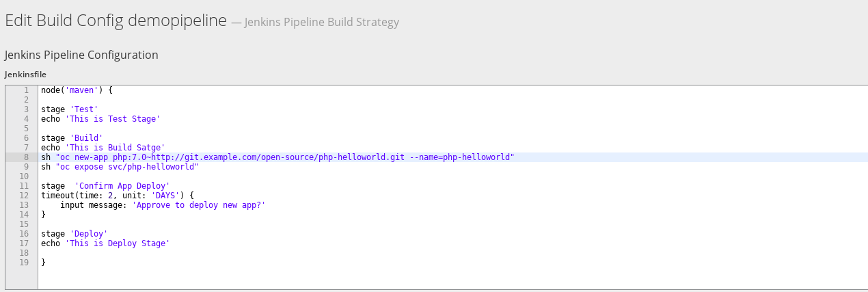Click the closing brace on line 14
The image size is (868, 292).
point(43,214)
